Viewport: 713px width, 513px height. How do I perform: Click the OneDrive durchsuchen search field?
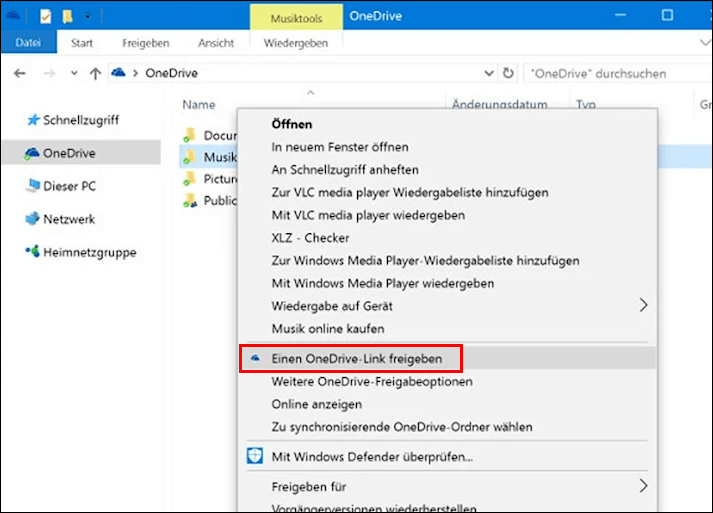tap(618, 73)
